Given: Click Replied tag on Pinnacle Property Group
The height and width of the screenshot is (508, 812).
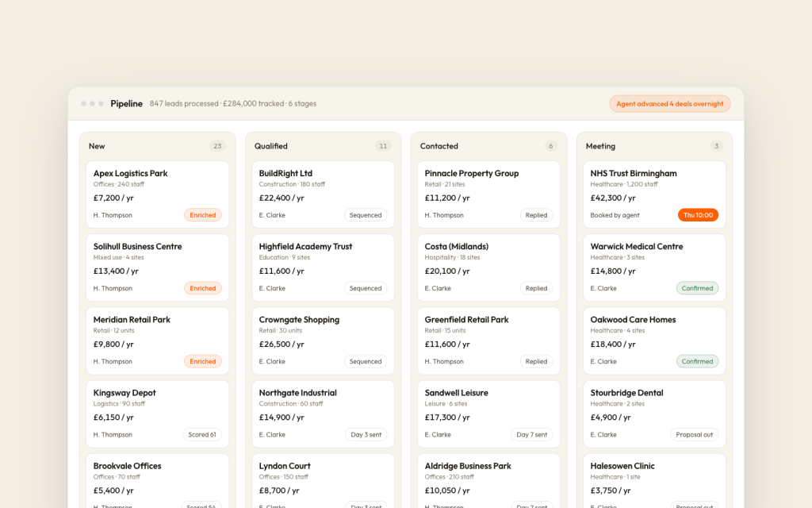Looking at the screenshot, I should click(537, 215).
